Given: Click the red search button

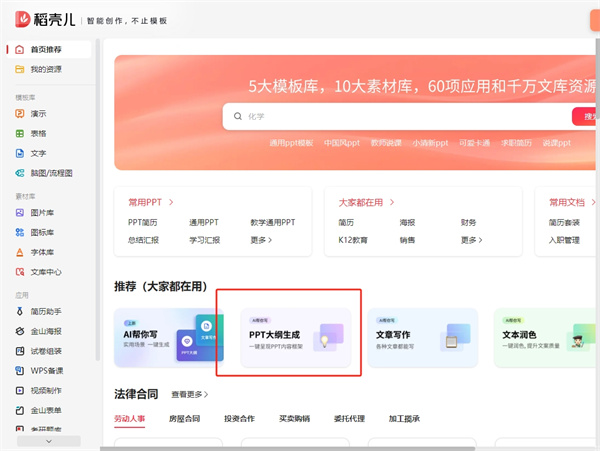Looking at the screenshot, I should [585, 116].
